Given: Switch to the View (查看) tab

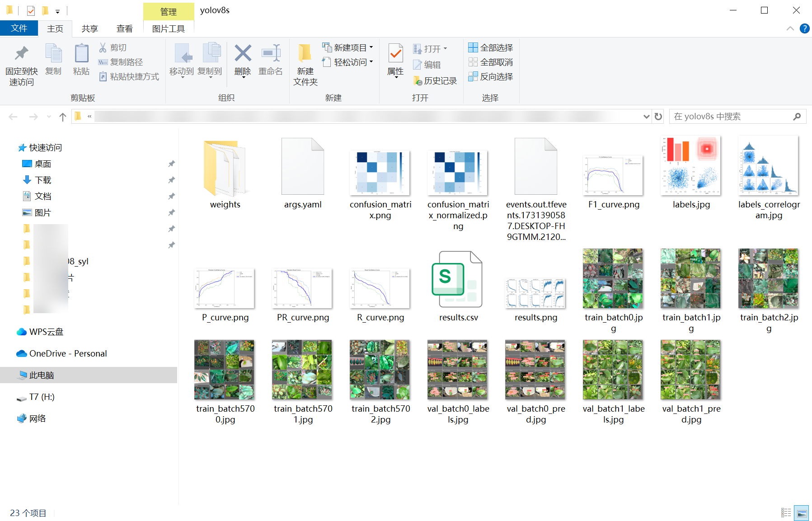Looking at the screenshot, I should [x=124, y=29].
